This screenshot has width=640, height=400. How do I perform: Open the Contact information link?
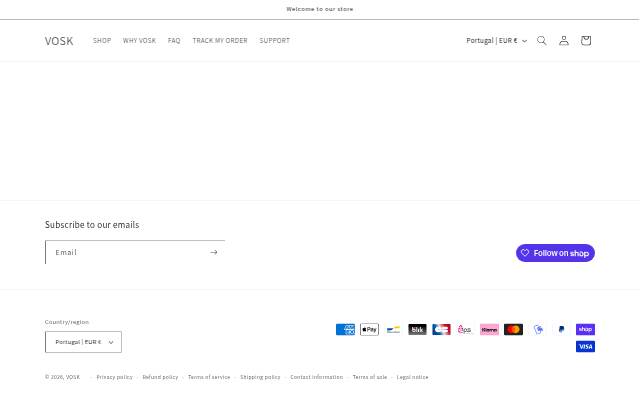point(316,377)
